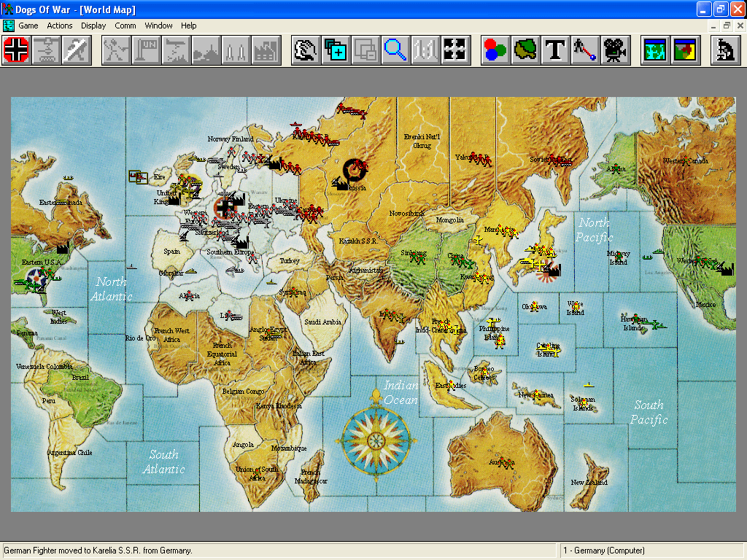Click the factory toolbar icon
Screen dimensions: 747x560
(x=266, y=50)
